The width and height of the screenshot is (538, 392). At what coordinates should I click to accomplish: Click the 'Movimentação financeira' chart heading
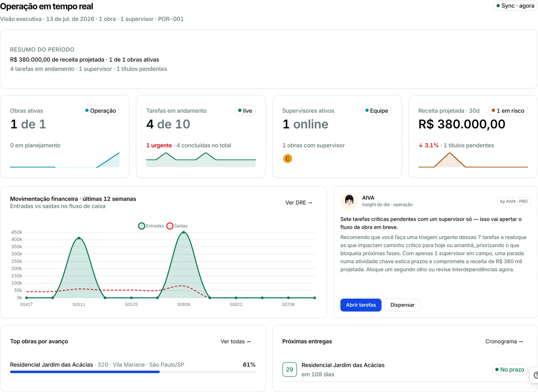click(x=73, y=199)
